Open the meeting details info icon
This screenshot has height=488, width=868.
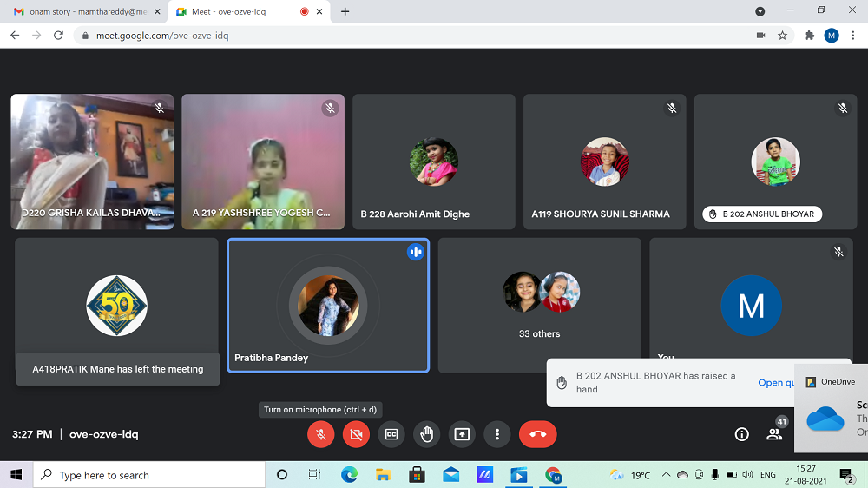741,434
